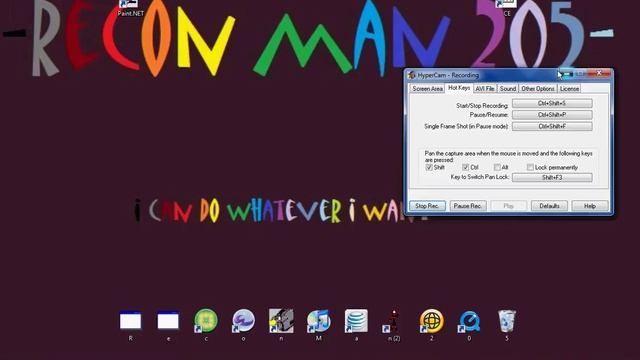Open the desktop icon labeled e
The height and width of the screenshot is (360, 640).
[x=168, y=325]
